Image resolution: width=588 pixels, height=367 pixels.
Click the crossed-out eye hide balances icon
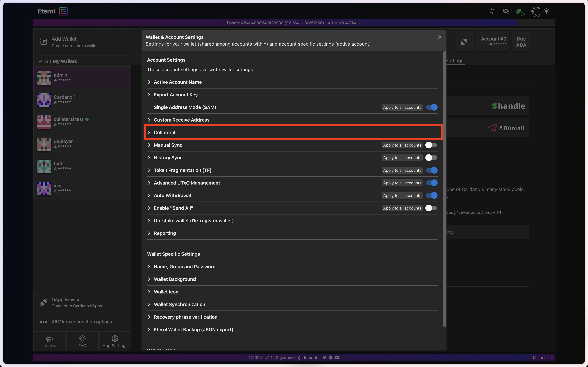505,11
